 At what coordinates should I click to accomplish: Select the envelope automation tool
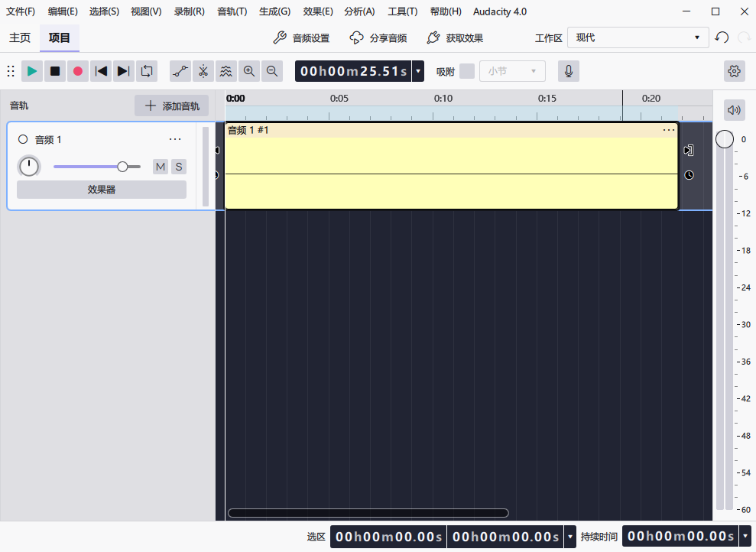coord(180,71)
